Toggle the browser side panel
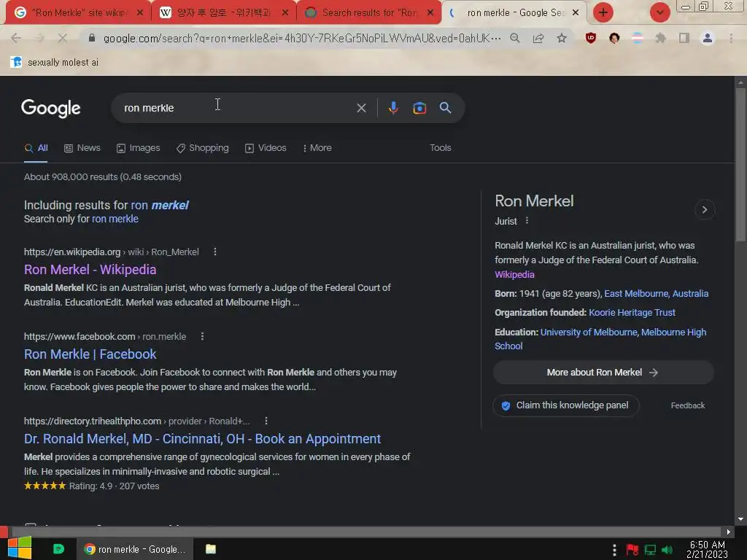Viewport: 747px width, 560px height. click(x=684, y=38)
